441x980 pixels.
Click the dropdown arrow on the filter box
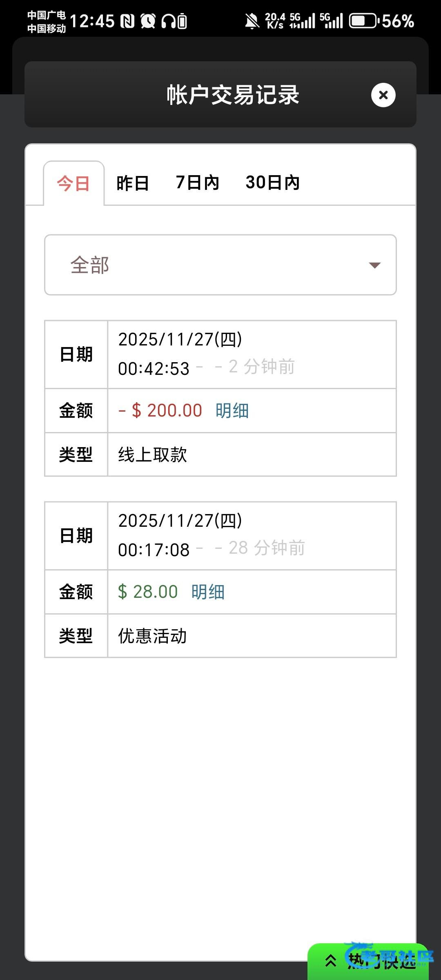[374, 265]
